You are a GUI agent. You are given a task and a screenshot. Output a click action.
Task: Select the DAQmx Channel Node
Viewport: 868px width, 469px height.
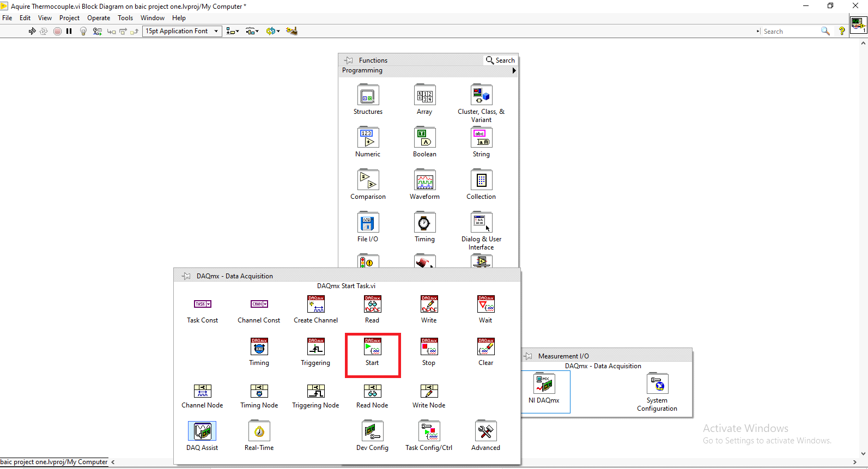202,391
